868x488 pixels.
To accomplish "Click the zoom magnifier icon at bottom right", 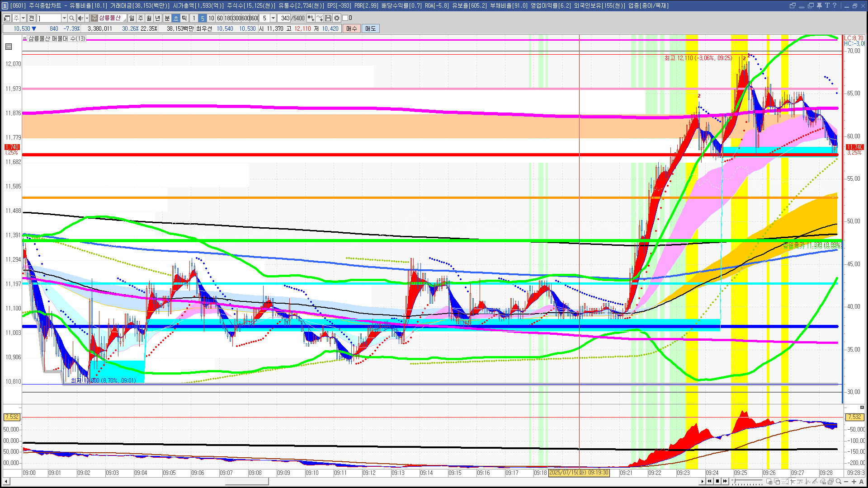I will pos(839,482).
